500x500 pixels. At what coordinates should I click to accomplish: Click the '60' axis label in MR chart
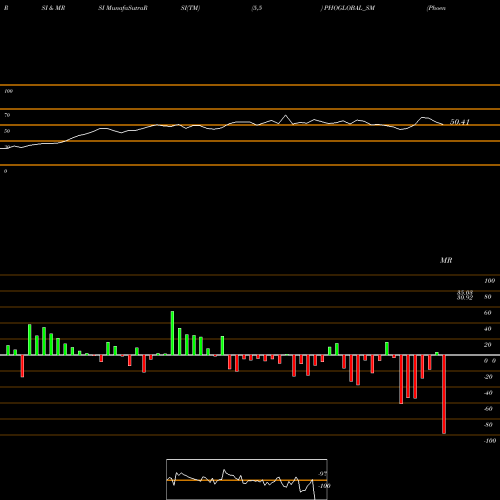pos(488,313)
